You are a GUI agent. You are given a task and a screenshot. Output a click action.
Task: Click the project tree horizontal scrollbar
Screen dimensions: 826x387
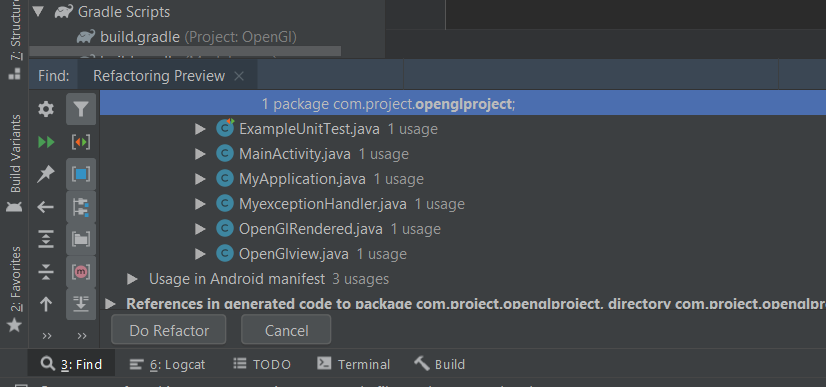point(185,51)
